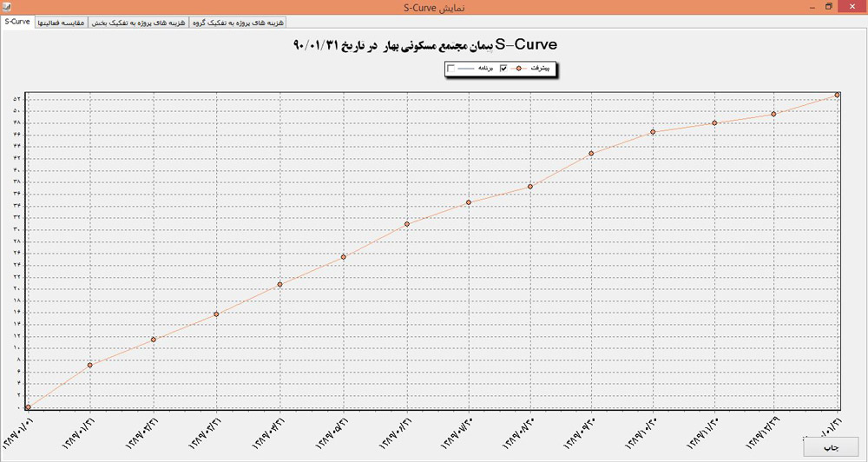Click the last data point at 1390/01/31
The image size is (868, 462).
point(837,95)
